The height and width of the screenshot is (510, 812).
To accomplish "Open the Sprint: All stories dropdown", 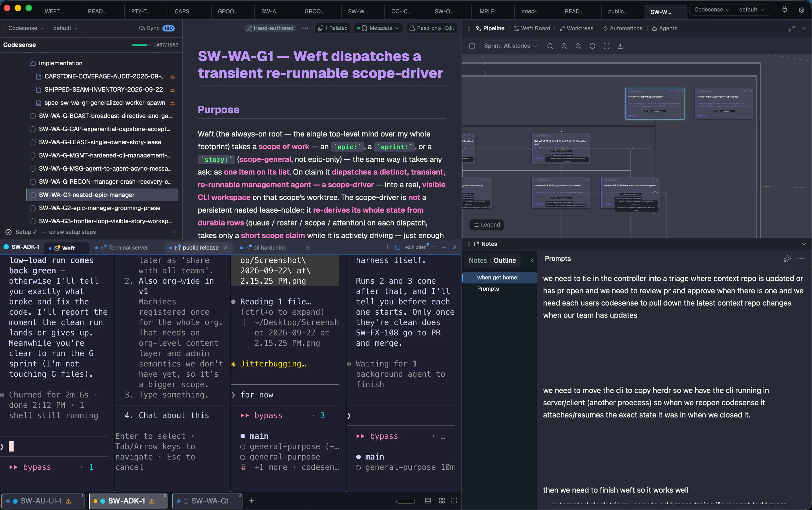I will pyautogui.click(x=510, y=46).
